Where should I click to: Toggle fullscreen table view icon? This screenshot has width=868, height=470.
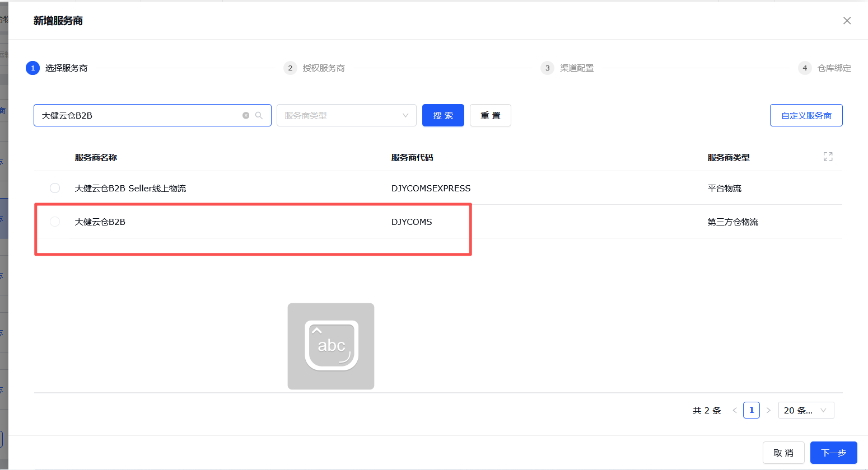pyautogui.click(x=828, y=157)
